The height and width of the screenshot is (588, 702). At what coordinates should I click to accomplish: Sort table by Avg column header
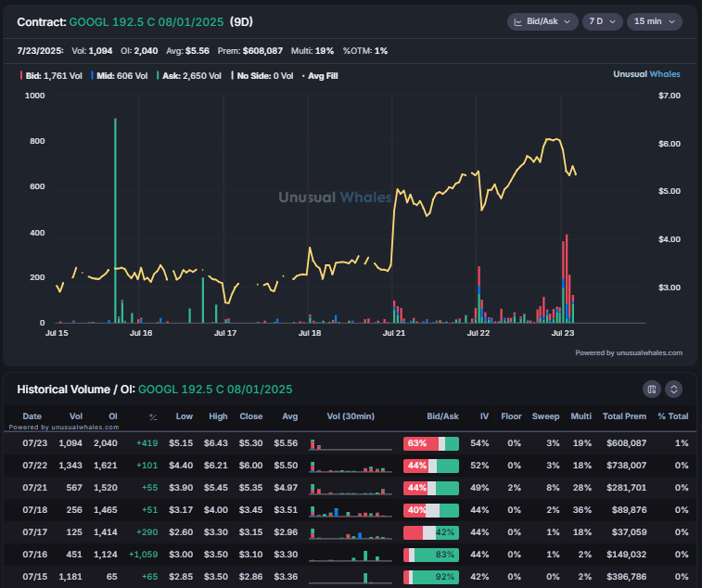(289, 416)
